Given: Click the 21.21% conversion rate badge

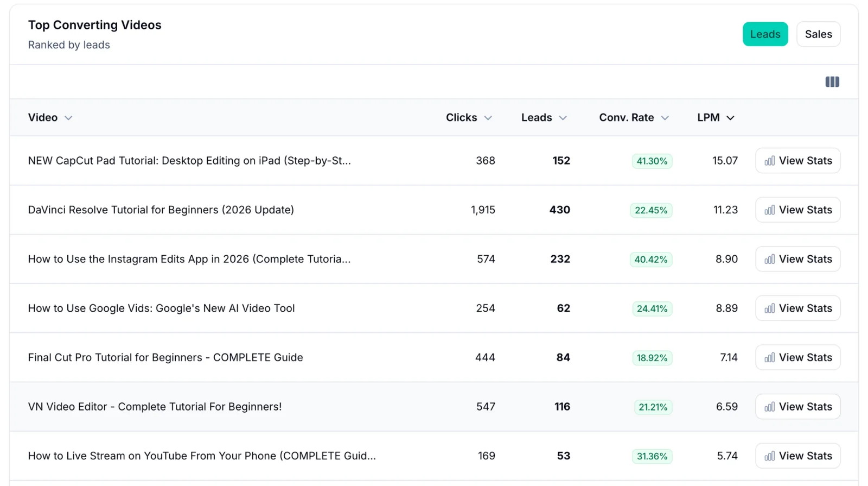Looking at the screenshot, I should (653, 407).
